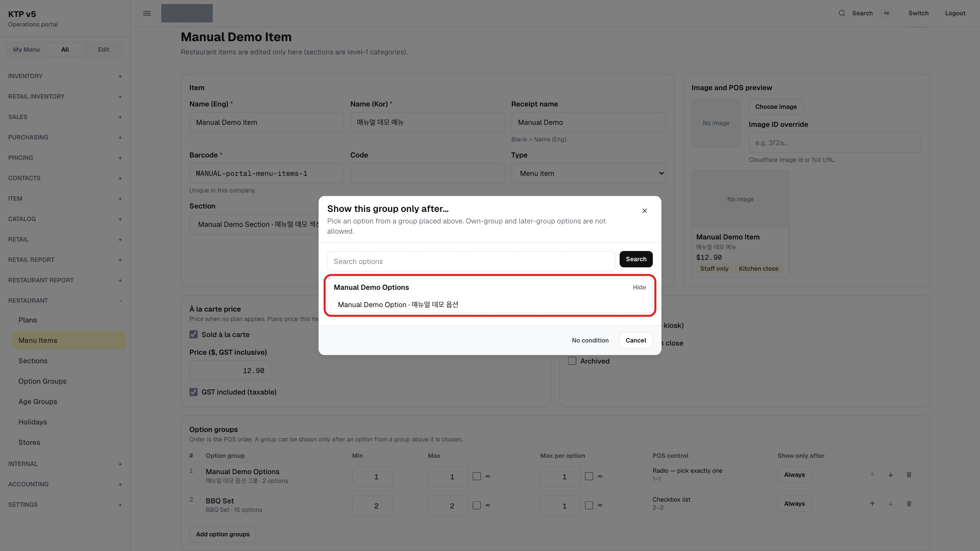Click Choose image button
980x551 pixels.
[776, 107]
